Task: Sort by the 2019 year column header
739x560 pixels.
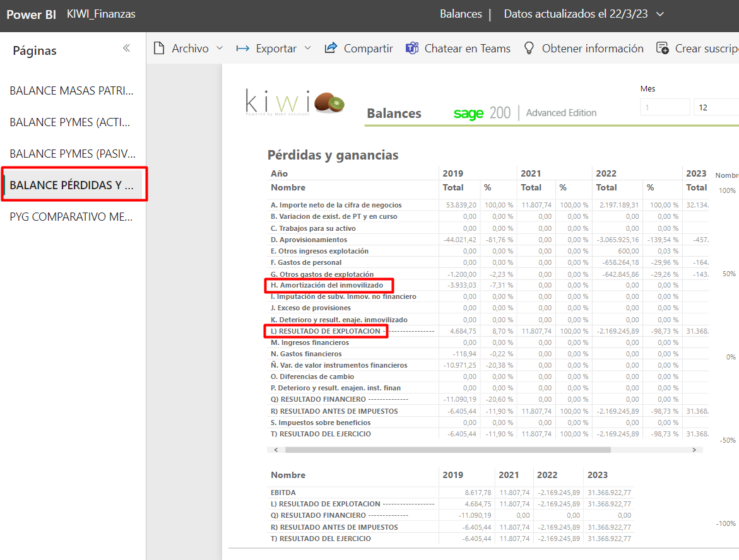Action: pos(452,173)
